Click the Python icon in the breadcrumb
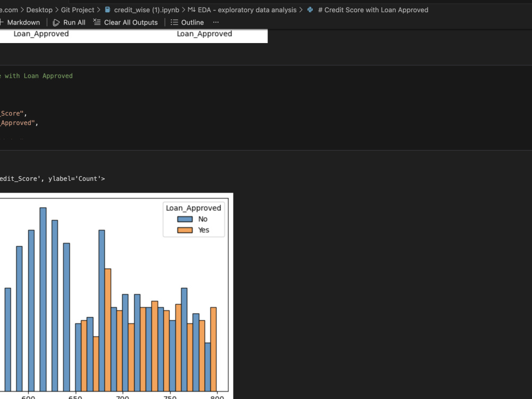Screen dimensions: 532x399 click(x=310, y=10)
